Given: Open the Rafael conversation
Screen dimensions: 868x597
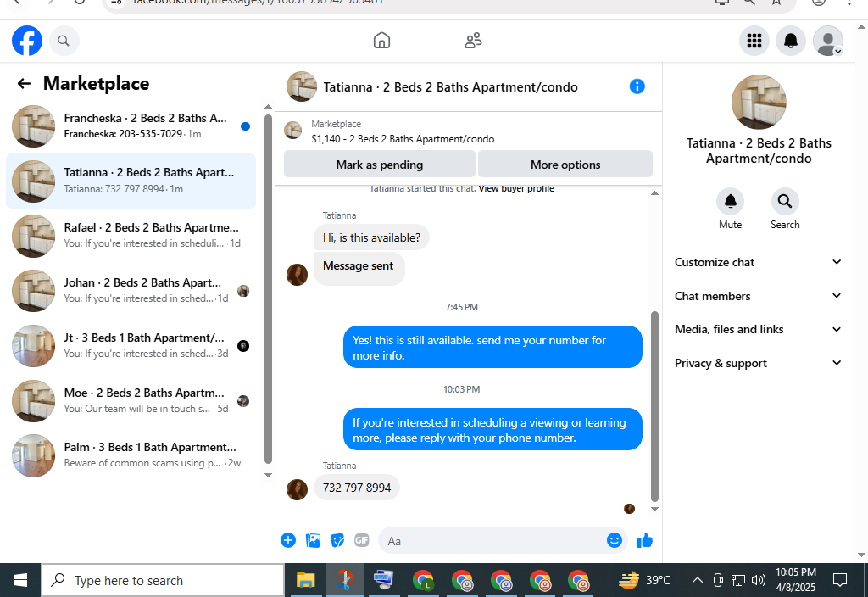Looking at the screenshot, I should pyautogui.click(x=131, y=236).
